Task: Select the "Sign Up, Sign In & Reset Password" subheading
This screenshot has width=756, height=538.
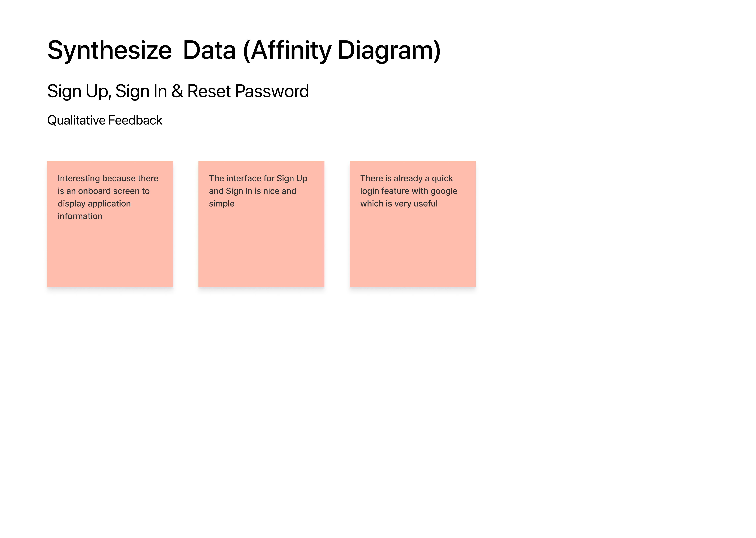Action: tap(178, 91)
